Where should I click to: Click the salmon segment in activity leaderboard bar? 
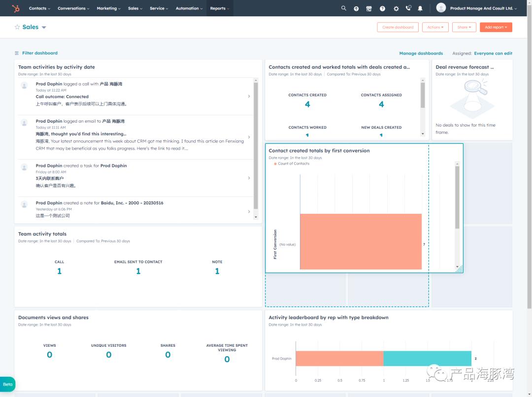(339, 358)
